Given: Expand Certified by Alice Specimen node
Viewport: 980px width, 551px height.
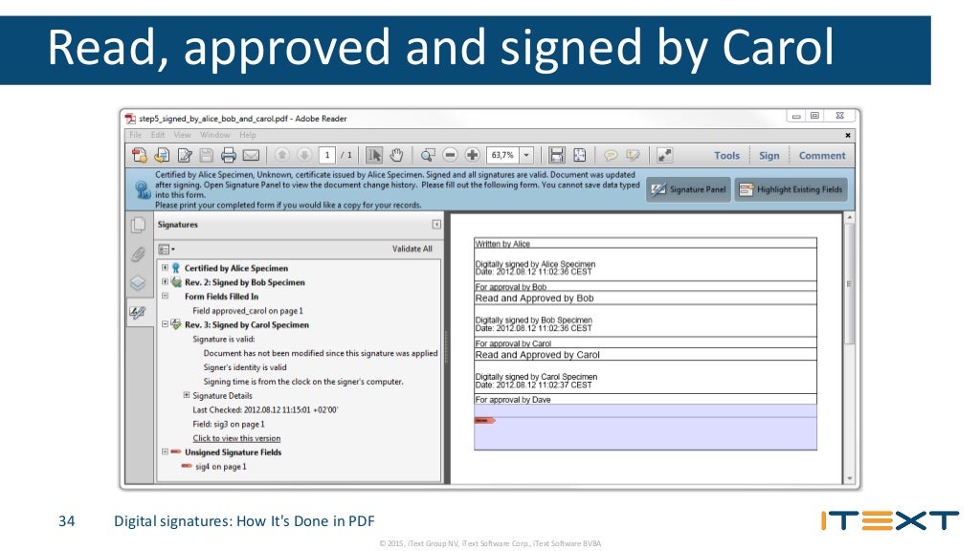Looking at the screenshot, I should coord(165,268).
